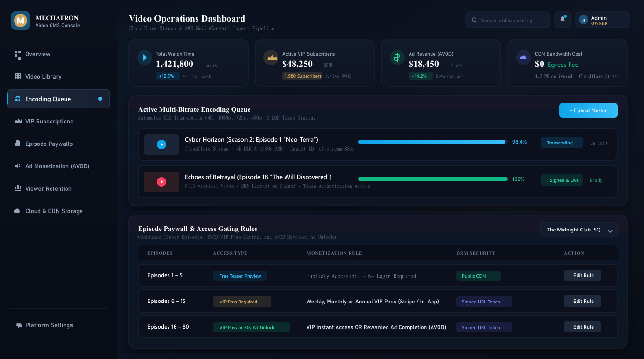Click the VIP Pass or 30s Ad Unlock tag
Image resolution: width=644 pixels, height=359 pixels.
pos(251,327)
